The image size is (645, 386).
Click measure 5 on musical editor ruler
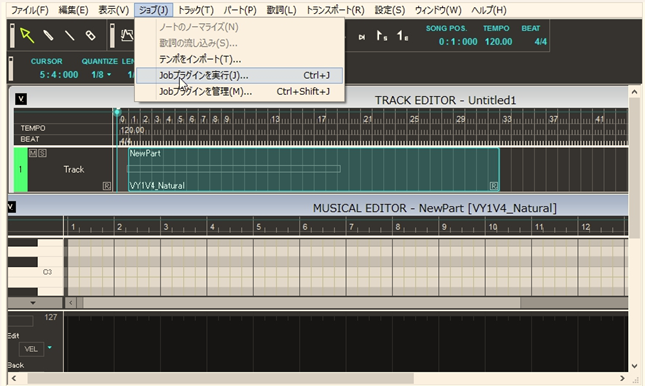click(x=258, y=227)
